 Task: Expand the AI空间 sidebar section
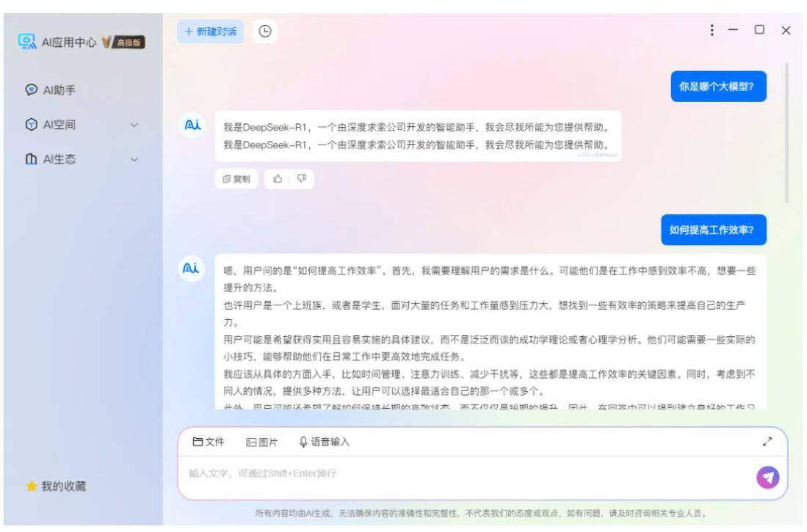coord(82,125)
